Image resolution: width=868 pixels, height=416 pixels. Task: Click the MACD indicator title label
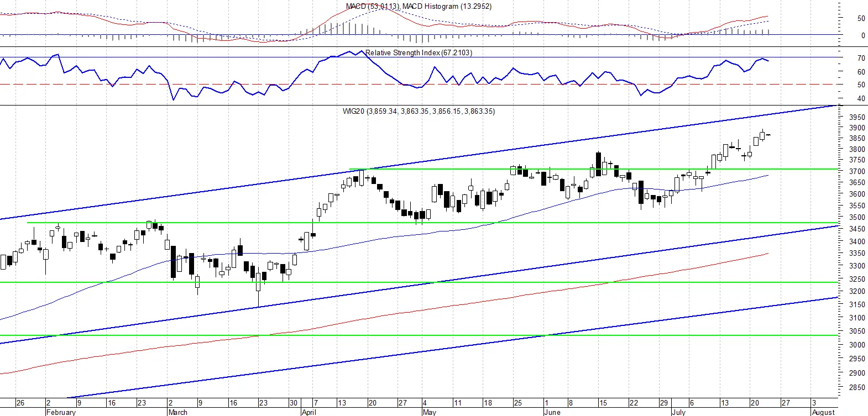pyautogui.click(x=419, y=6)
